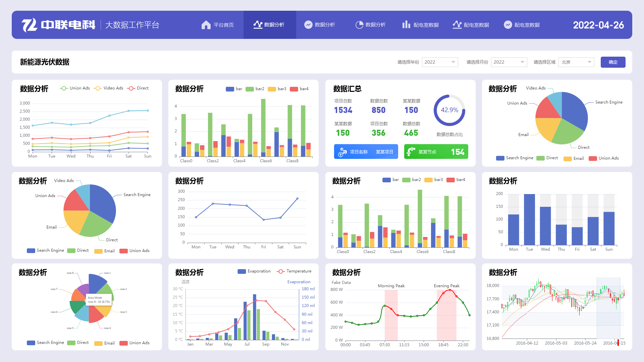Screen dimensions: 644x362
Task: Switch to the highlighted 数据分析 tab
Action: tap(270, 25)
